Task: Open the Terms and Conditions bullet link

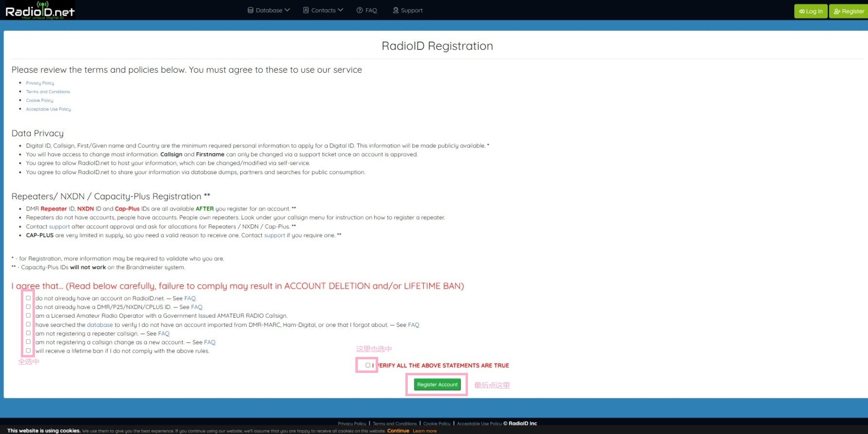Action: 48,92
